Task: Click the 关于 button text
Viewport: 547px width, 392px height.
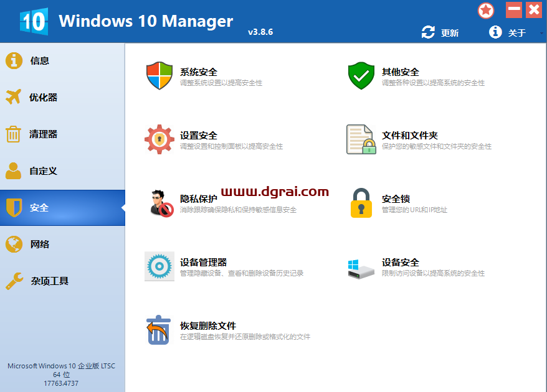Action: coord(517,33)
